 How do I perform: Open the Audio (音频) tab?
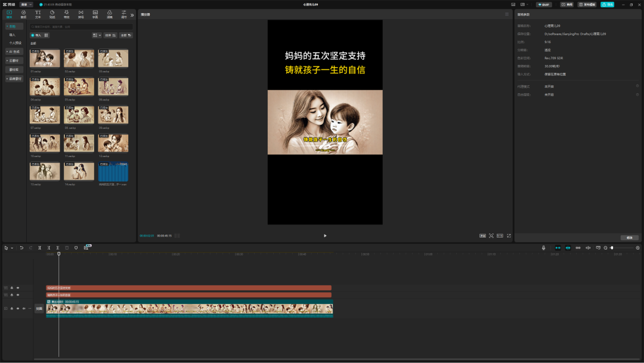tap(23, 14)
